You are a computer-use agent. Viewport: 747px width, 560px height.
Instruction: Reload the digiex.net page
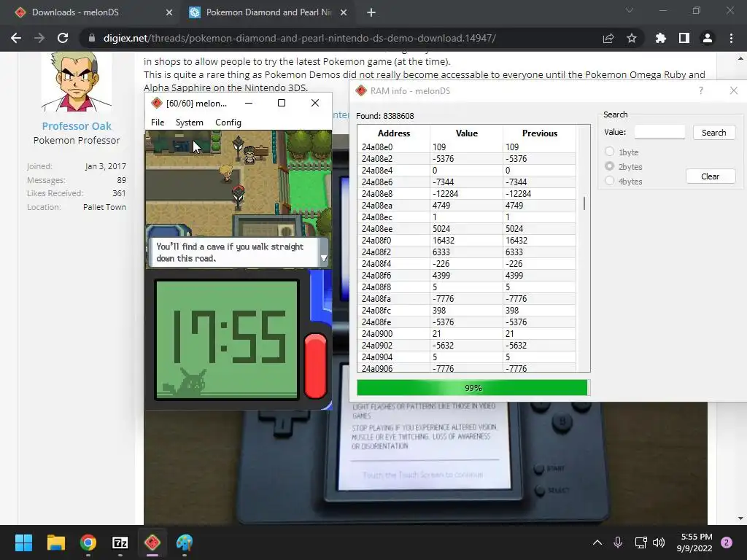[63, 38]
